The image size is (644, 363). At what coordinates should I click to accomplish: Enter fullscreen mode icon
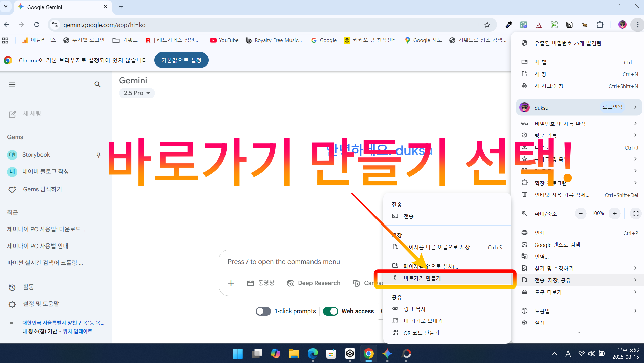(x=636, y=213)
